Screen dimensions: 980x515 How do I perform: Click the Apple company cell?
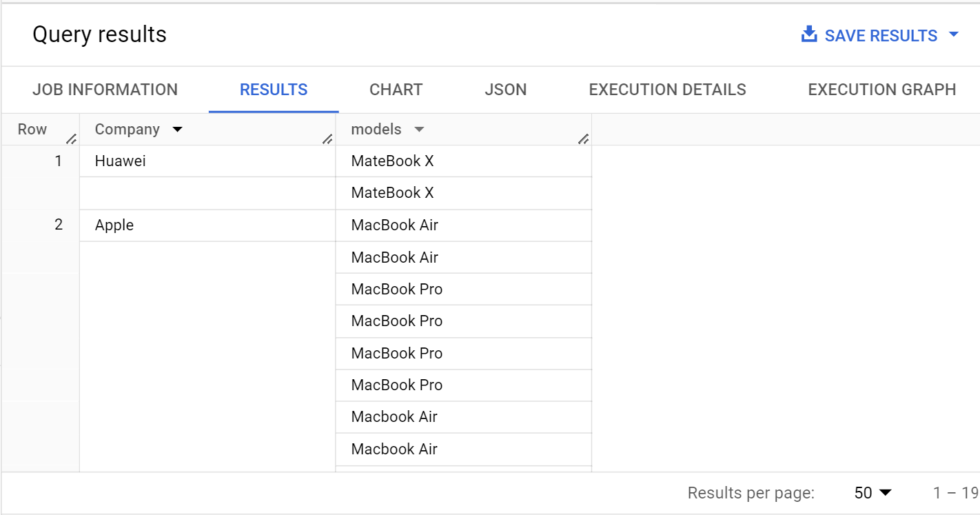click(207, 225)
